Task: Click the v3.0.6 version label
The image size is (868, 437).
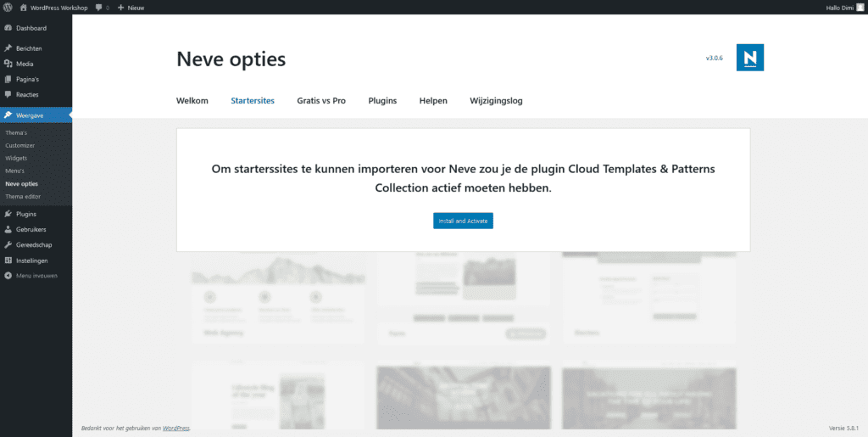Action: pos(714,59)
